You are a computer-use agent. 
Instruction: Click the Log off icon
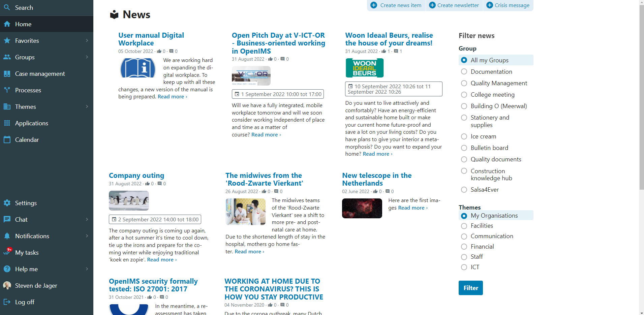pos(7,302)
